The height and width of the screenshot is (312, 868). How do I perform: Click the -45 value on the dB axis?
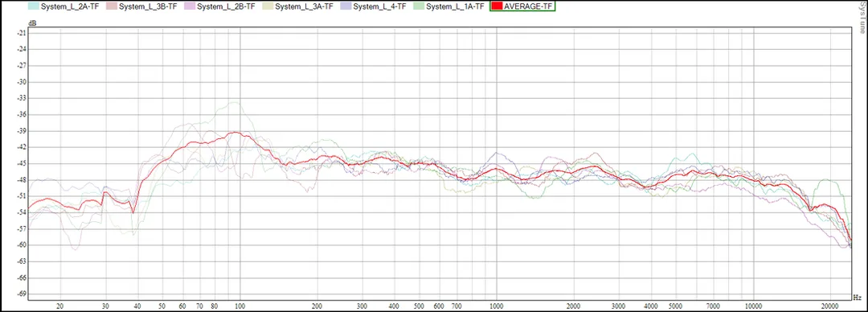pos(23,163)
